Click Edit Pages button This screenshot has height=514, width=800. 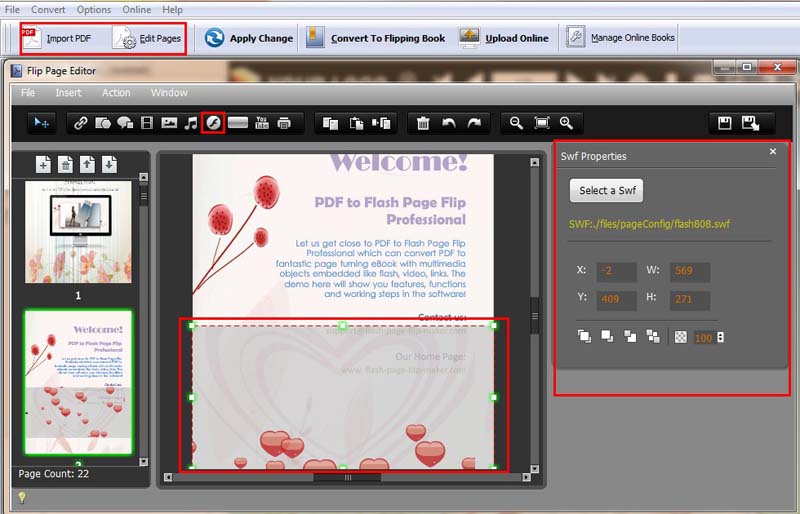pyautogui.click(x=147, y=38)
